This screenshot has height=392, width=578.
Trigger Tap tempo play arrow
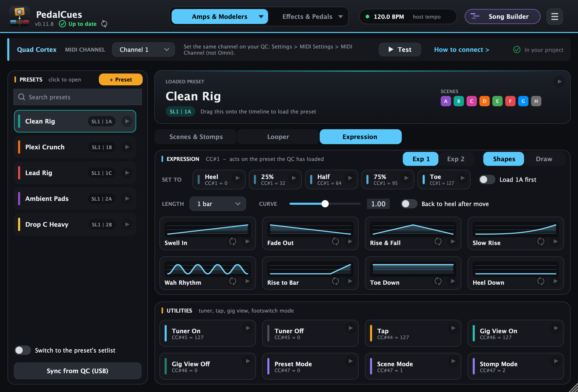tap(453, 328)
